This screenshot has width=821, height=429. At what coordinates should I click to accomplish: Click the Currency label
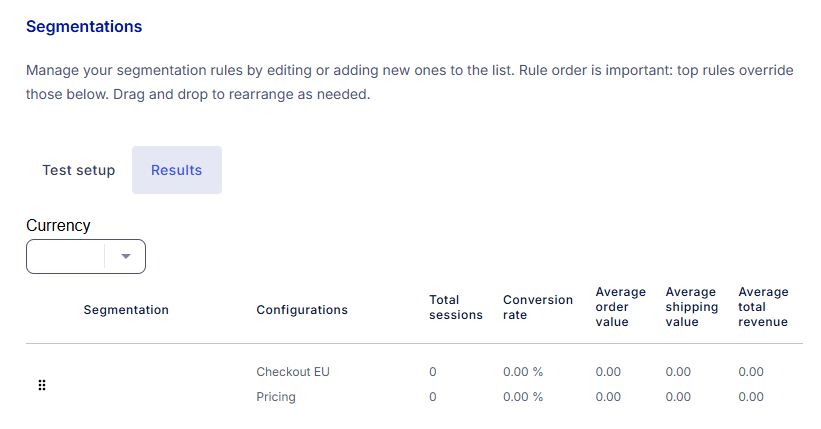58,225
